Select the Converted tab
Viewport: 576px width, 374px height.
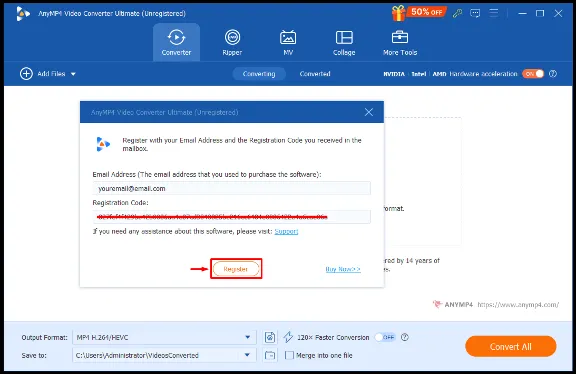click(315, 74)
